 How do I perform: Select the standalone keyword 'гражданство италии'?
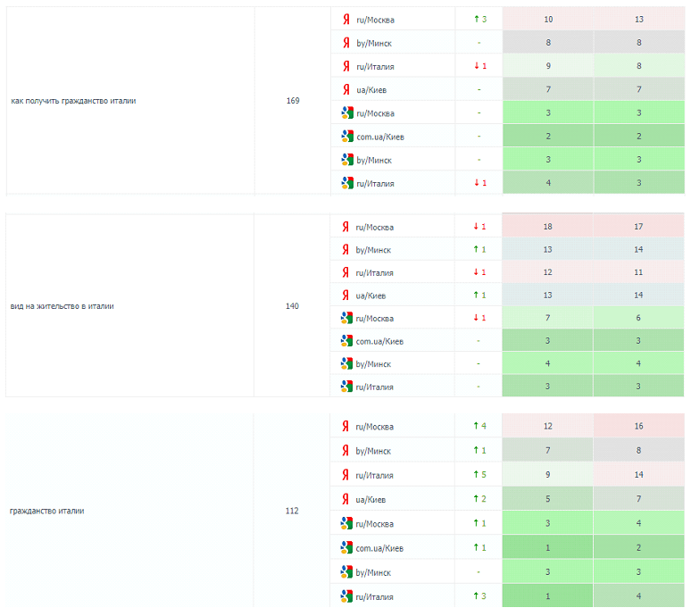(x=46, y=512)
